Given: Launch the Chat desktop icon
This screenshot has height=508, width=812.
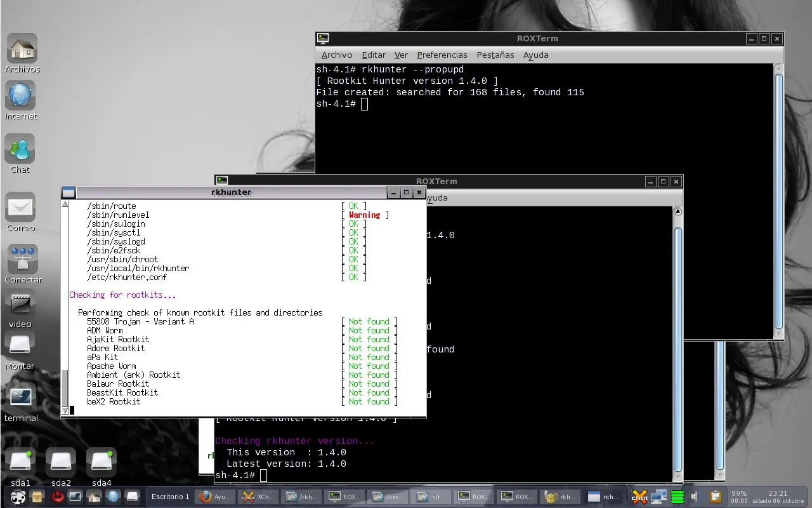Looking at the screenshot, I should pos(20,149).
